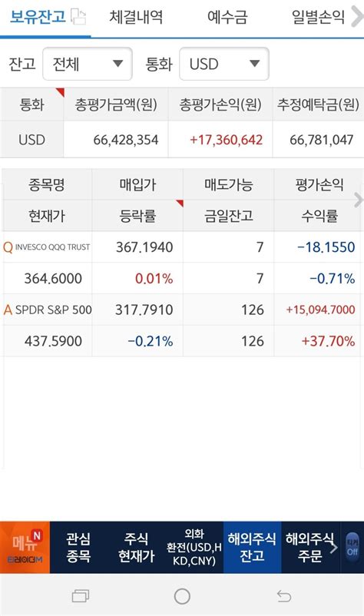Show more tabs with top right chevron
This screenshot has width=364, height=616.
pos(356,16)
